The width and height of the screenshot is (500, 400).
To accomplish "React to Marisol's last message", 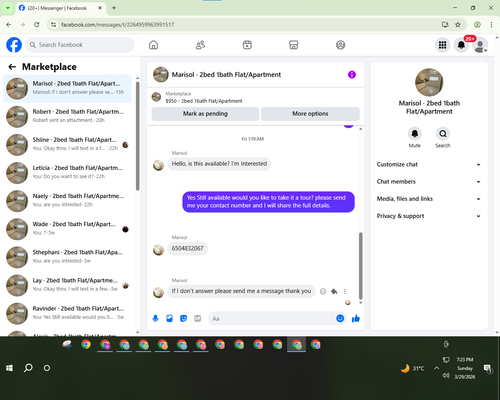I will [323, 291].
